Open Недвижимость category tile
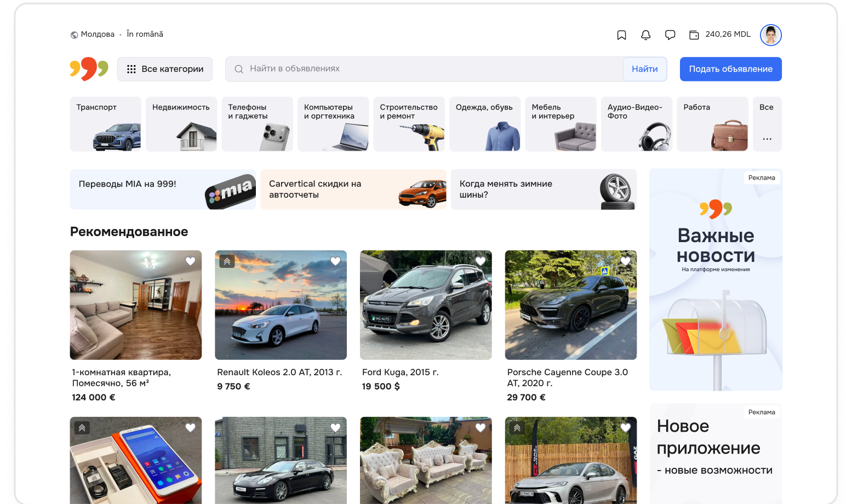The image size is (852, 504). click(181, 124)
